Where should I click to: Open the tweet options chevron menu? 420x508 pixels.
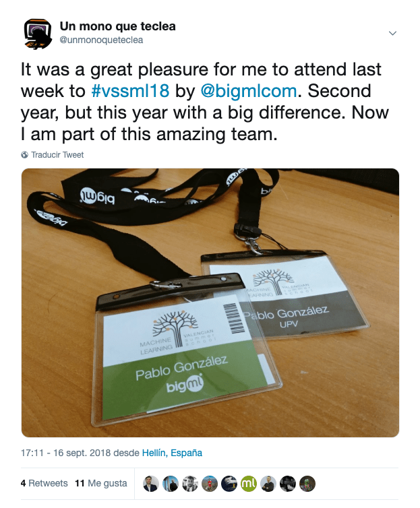pyautogui.click(x=393, y=33)
